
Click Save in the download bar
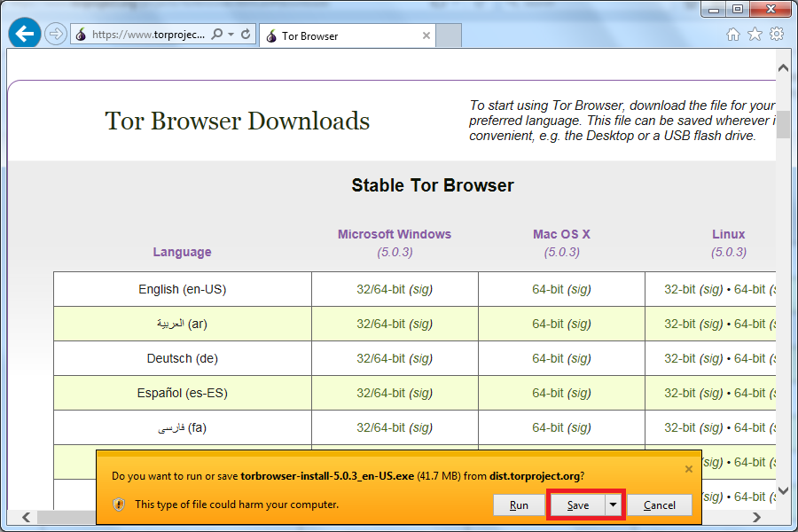(x=577, y=505)
